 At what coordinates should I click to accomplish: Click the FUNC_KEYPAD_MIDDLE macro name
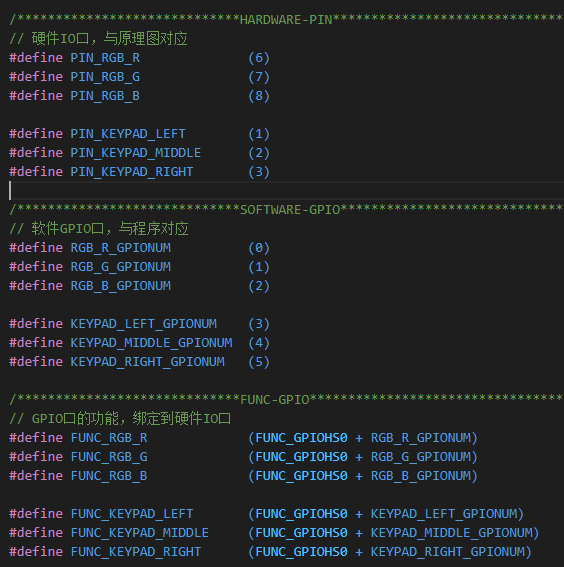click(140, 533)
